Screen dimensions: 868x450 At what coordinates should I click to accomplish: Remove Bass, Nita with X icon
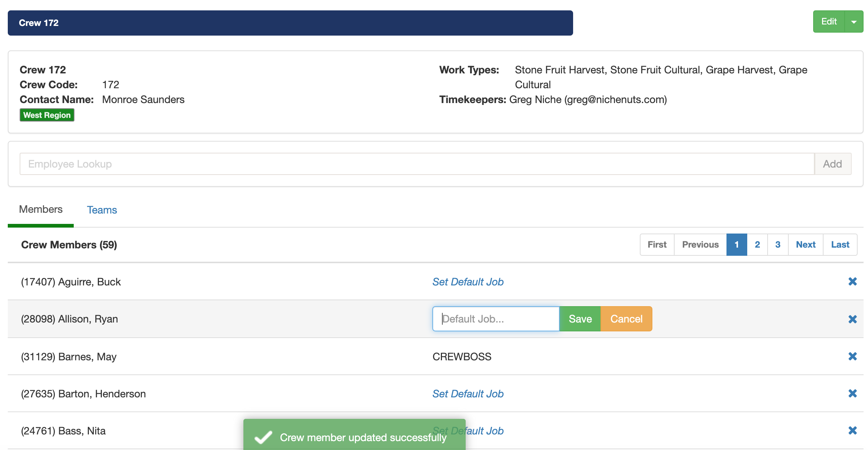pyautogui.click(x=852, y=430)
